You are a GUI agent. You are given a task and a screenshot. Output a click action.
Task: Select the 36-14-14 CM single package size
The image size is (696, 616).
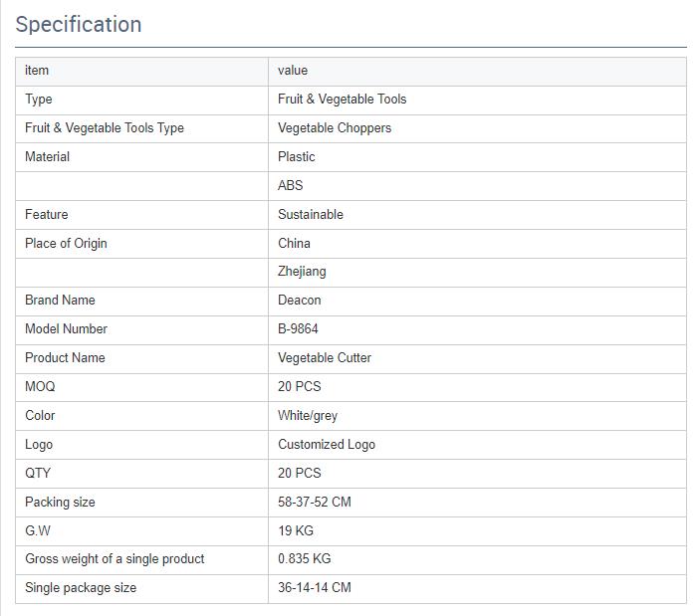[x=315, y=587]
